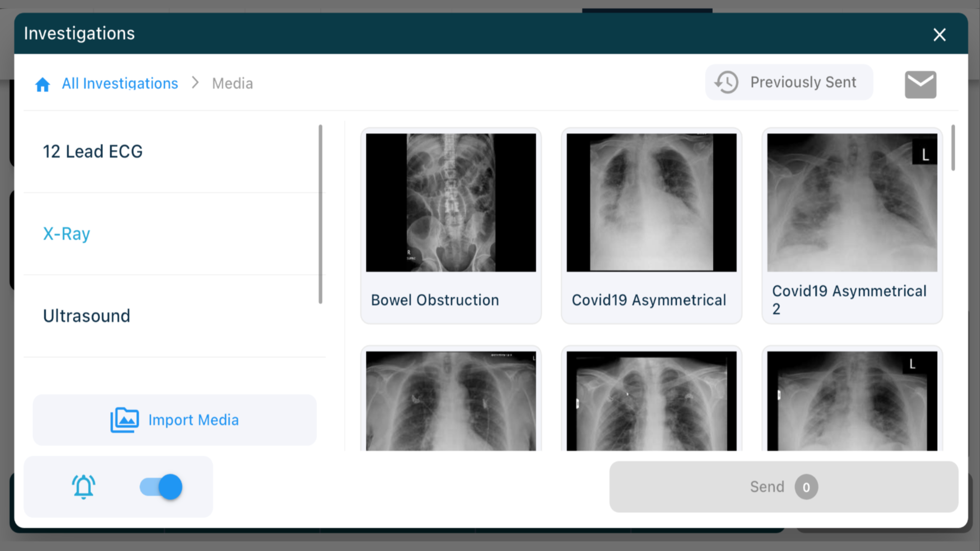
Task: Click the category list scrollbar
Action: [x=320, y=214]
